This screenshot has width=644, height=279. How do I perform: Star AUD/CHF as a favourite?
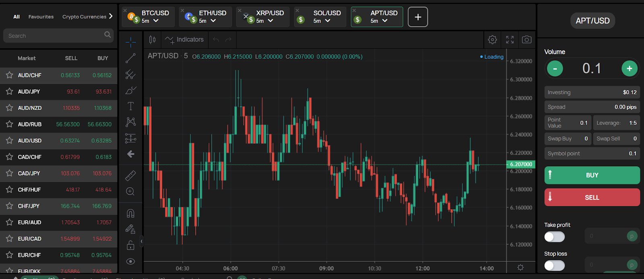pos(9,75)
